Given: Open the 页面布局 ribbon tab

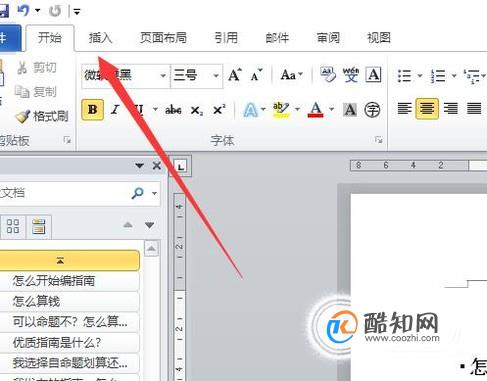Looking at the screenshot, I should [x=163, y=38].
